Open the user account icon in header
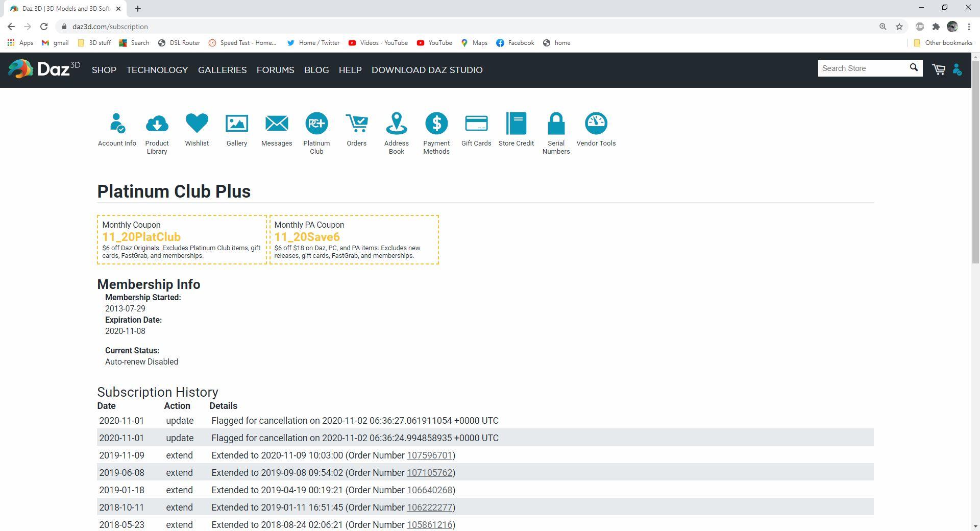The height and width of the screenshot is (531, 980). point(958,69)
